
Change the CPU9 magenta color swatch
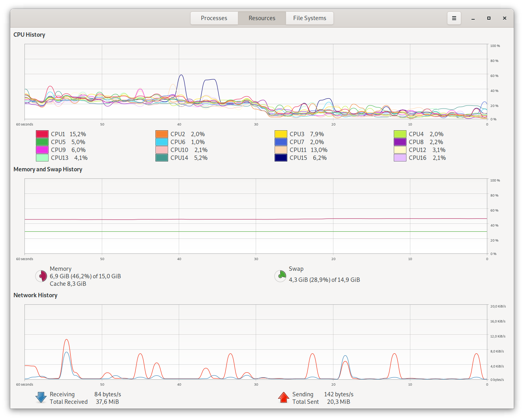42,150
